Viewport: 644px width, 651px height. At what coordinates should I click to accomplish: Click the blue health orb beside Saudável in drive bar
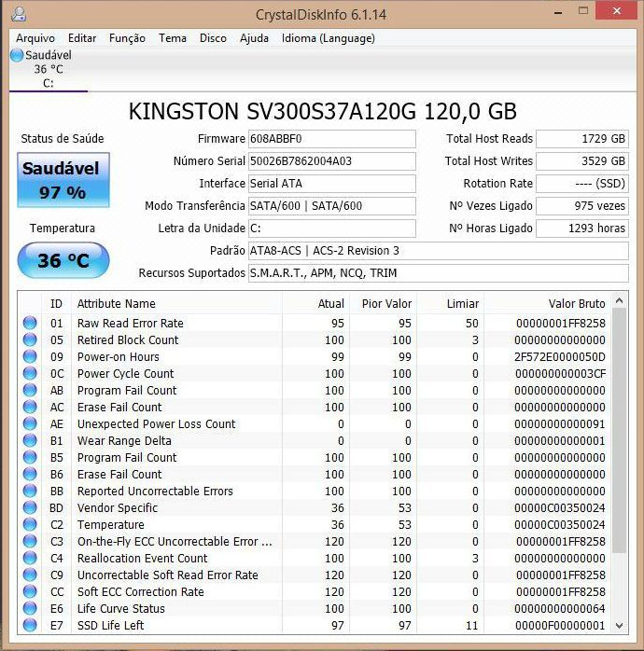tap(17, 55)
